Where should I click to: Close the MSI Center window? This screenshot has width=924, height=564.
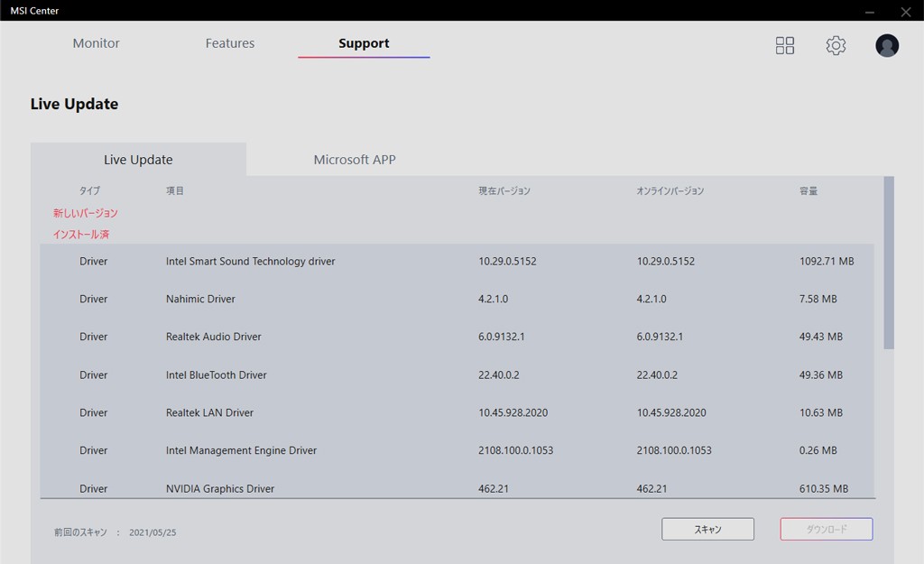(x=906, y=11)
